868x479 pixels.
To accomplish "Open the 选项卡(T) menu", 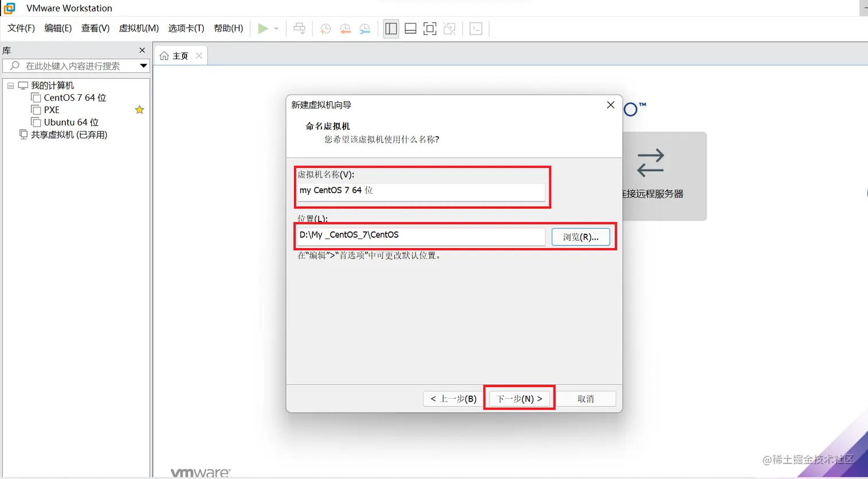I will tap(186, 28).
